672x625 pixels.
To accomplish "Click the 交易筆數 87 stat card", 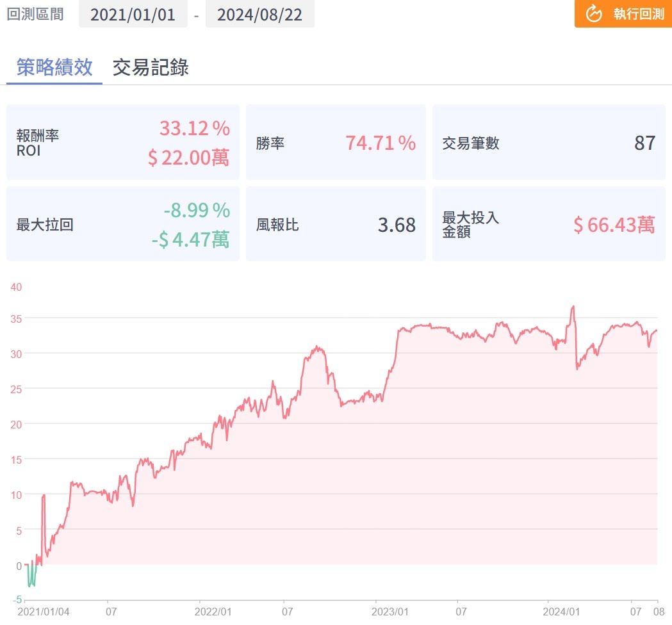I will click(x=548, y=142).
